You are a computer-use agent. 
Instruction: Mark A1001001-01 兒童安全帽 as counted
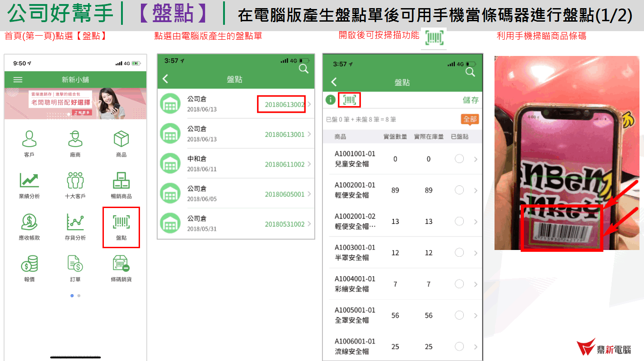click(x=459, y=159)
